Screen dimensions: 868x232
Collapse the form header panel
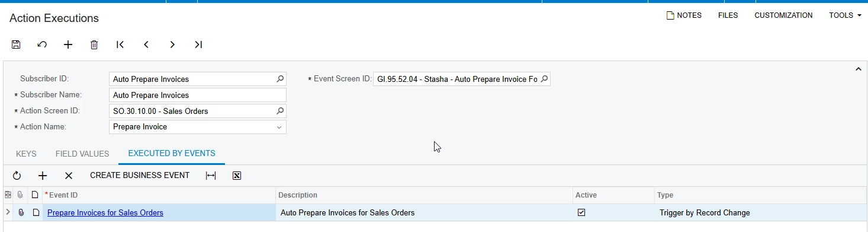859,69
